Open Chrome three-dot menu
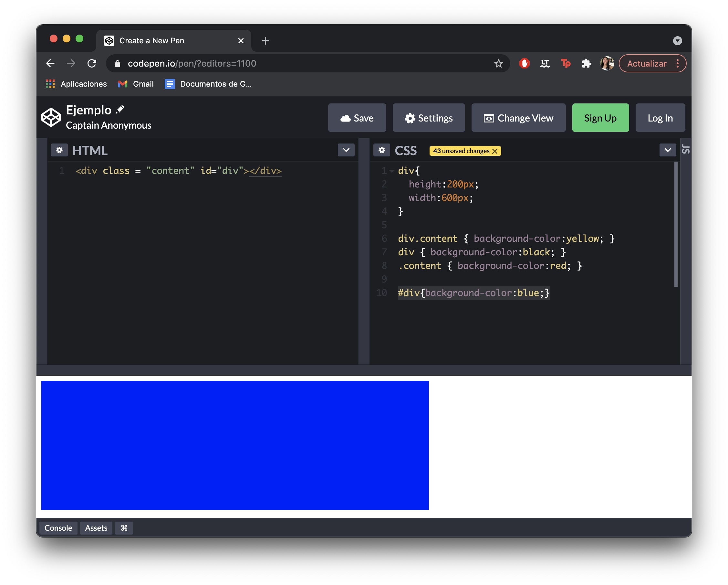728x585 pixels. point(677,64)
